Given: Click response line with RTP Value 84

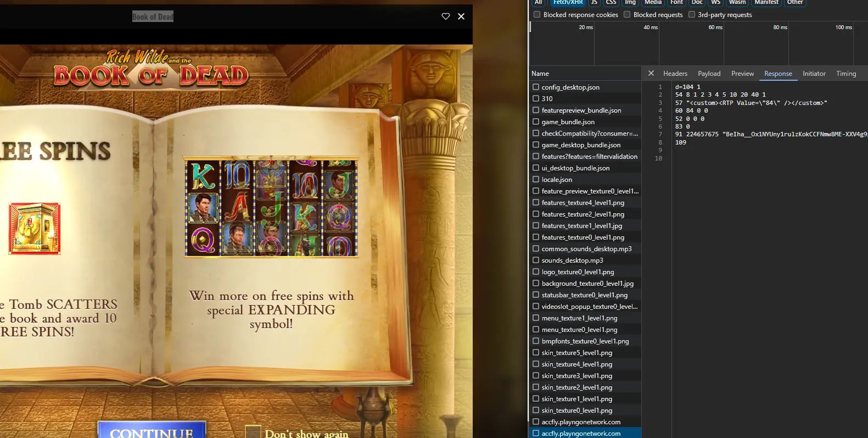Looking at the screenshot, I should coord(751,103).
